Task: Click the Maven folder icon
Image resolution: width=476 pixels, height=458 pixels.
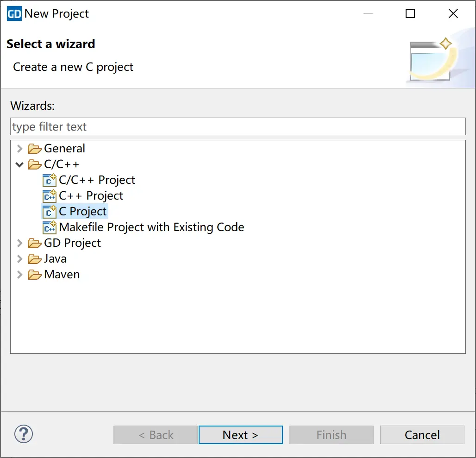Action: tap(34, 275)
